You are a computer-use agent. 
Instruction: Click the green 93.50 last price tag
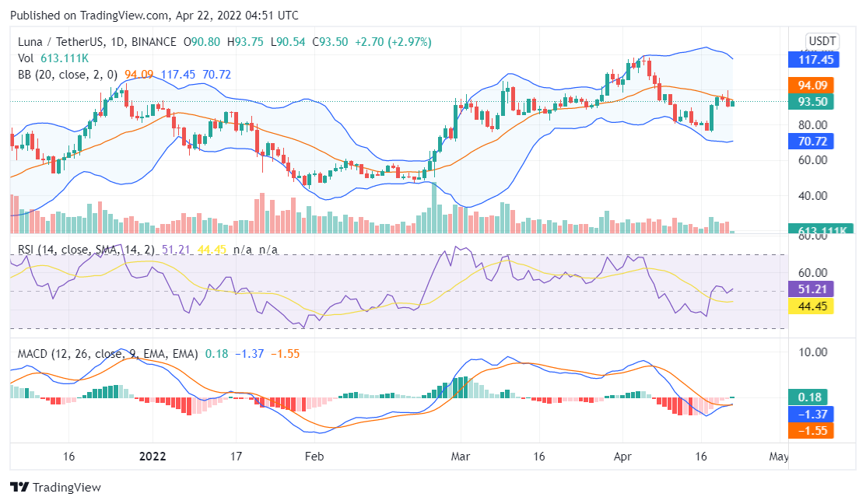(811, 101)
